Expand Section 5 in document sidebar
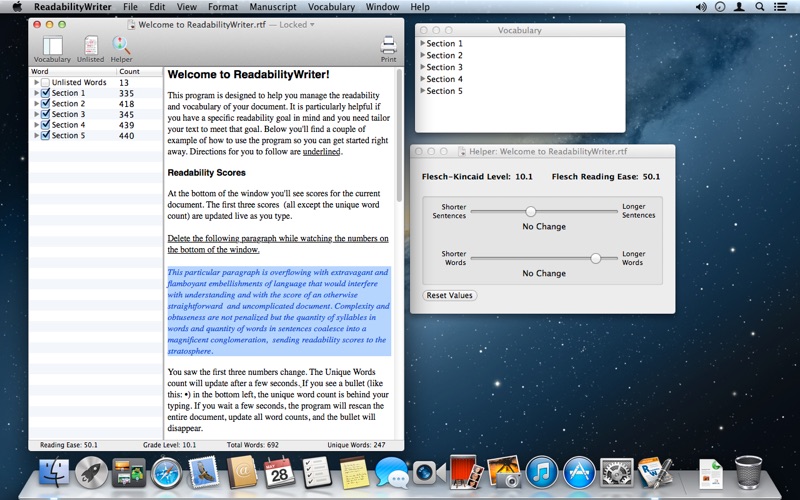Screen dimensions: 800x500 click(36, 135)
